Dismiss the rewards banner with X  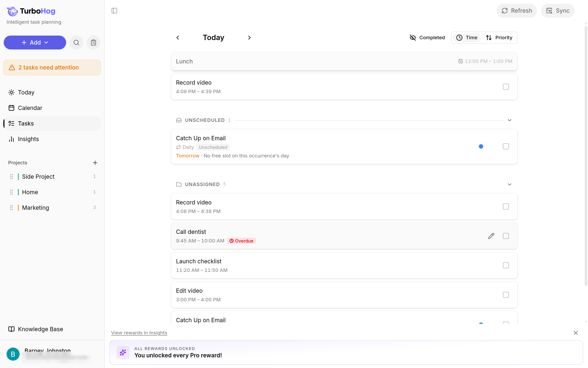coord(576,333)
